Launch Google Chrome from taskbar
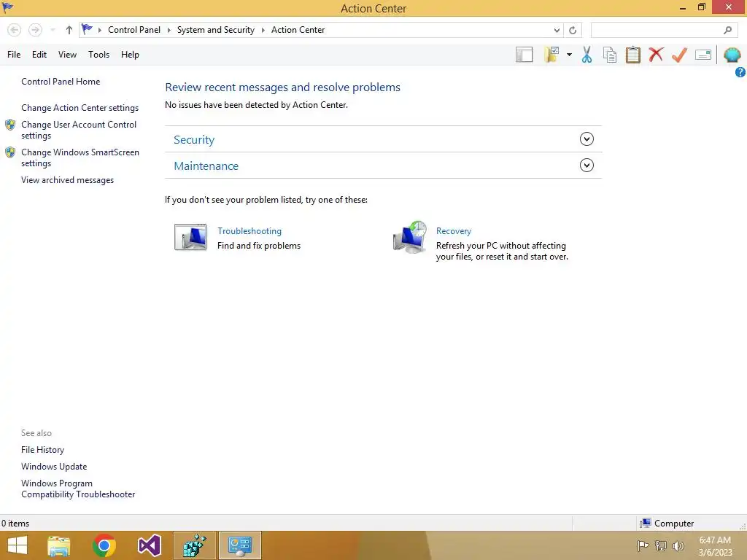The image size is (747, 560). pos(104,545)
